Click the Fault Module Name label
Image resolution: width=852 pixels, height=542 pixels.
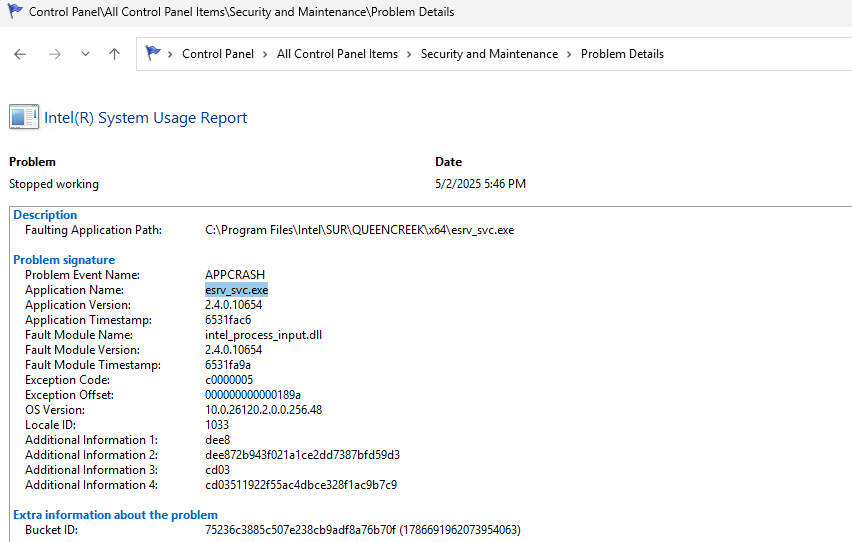pyautogui.click(x=79, y=335)
